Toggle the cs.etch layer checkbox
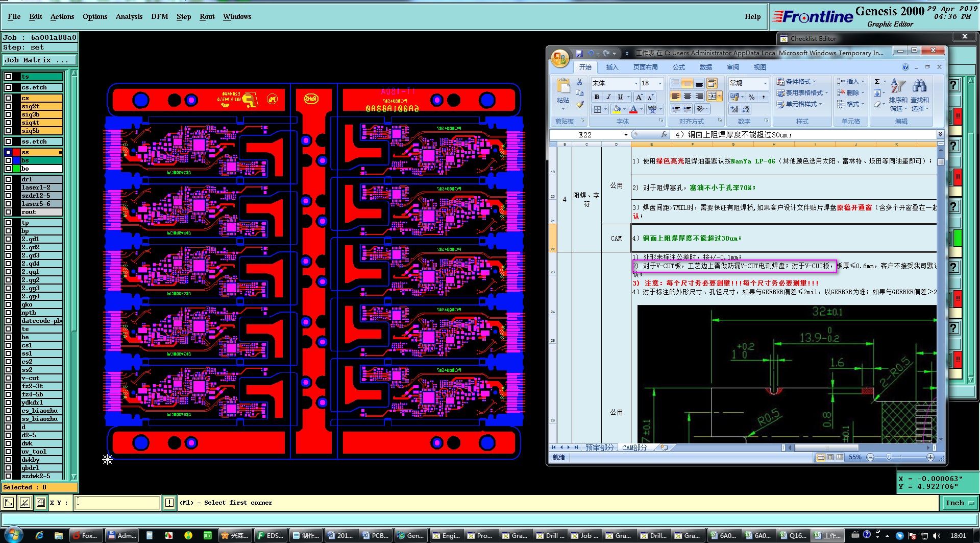Image resolution: width=980 pixels, height=543 pixels. pyautogui.click(x=8, y=87)
